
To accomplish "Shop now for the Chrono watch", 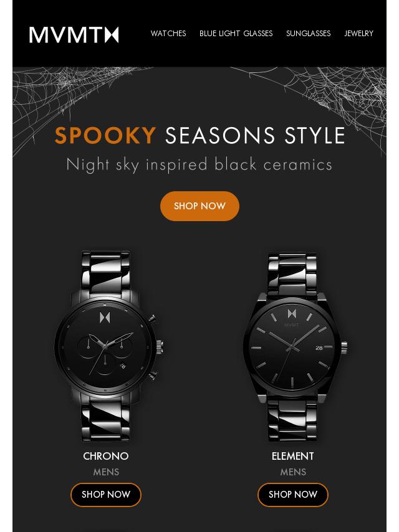I will 106,495.
